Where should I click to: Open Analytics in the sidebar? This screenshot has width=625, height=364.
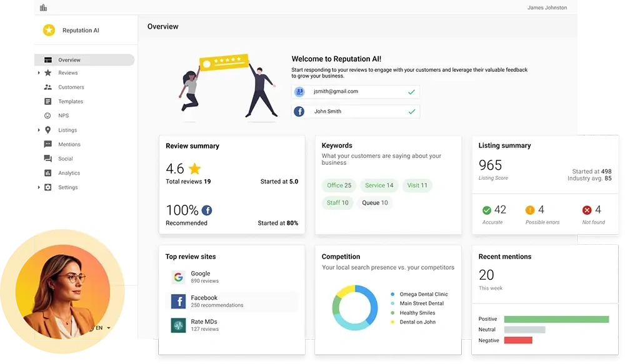pyautogui.click(x=69, y=173)
